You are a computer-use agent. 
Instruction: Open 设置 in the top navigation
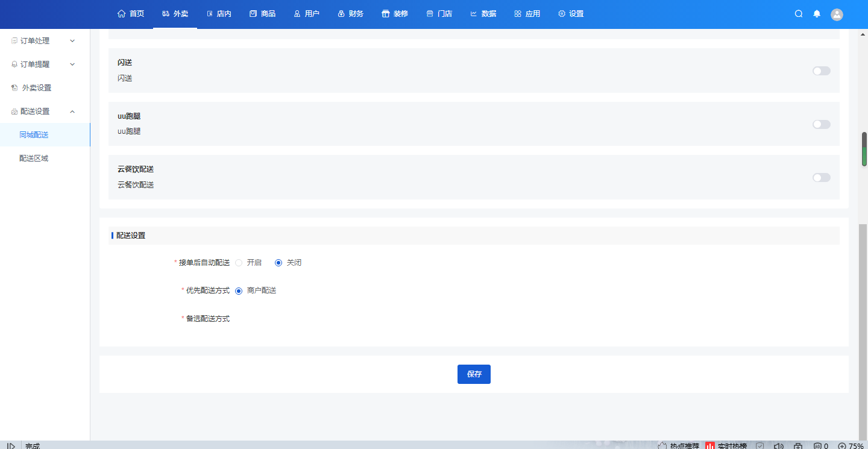point(571,14)
